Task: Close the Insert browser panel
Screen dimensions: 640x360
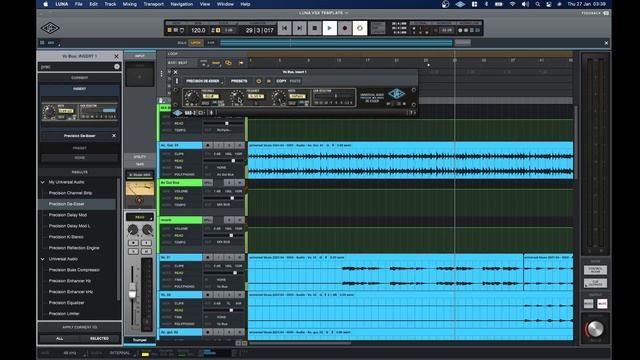Action: tap(116, 56)
